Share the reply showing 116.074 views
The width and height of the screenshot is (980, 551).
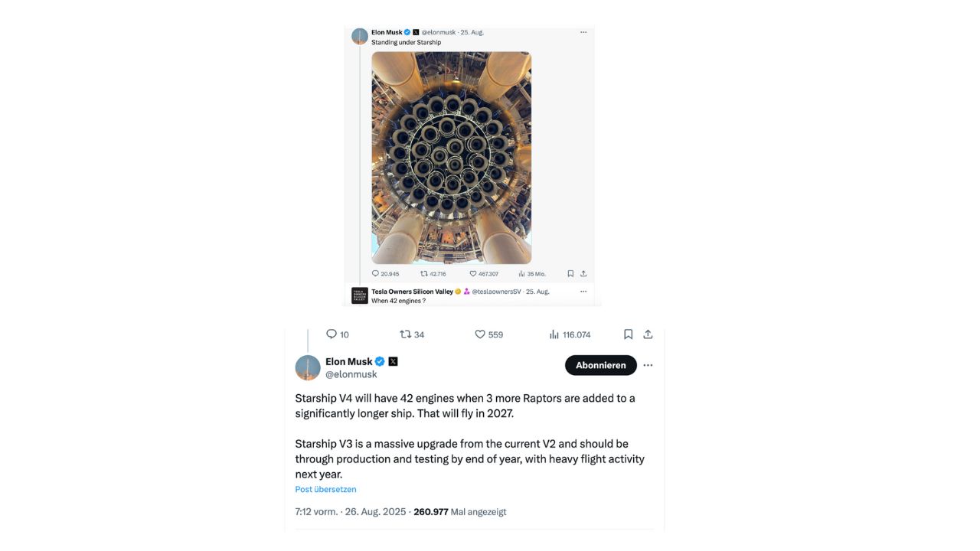pos(648,334)
